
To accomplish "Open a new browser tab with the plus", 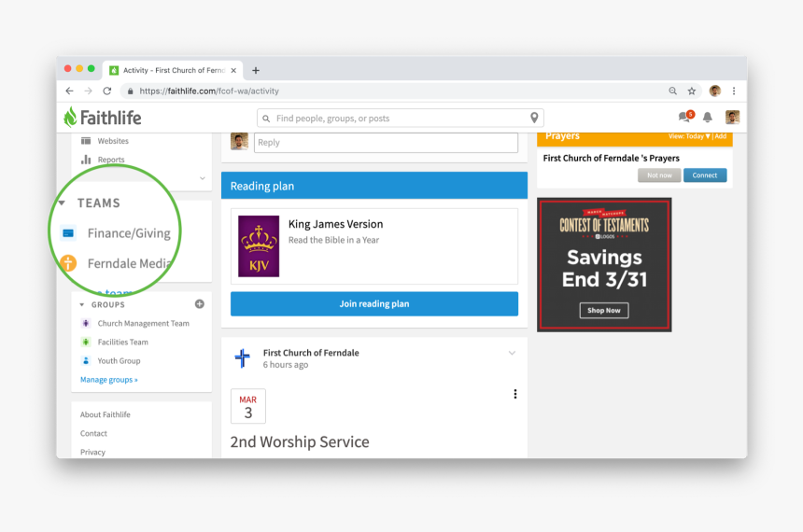I will (x=256, y=70).
